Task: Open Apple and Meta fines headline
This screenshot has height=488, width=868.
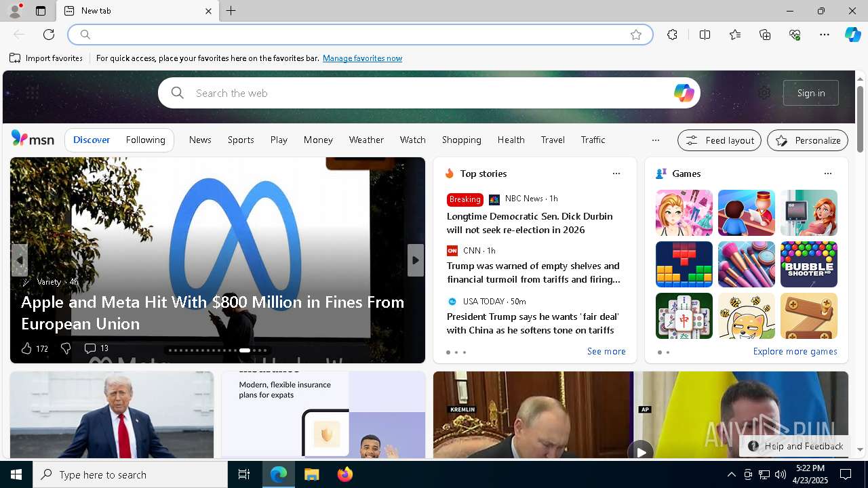Action: tap(212, 312)
